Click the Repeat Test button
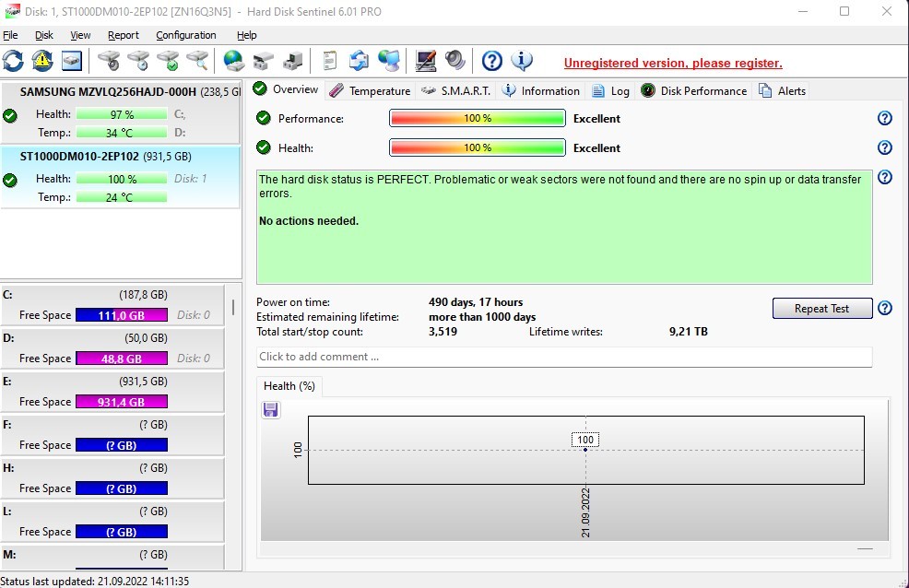The width and height of the screenshot is (909, 588). tap(822, 308)
